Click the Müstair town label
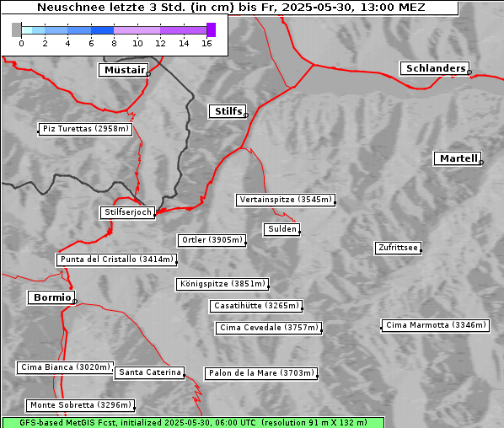 click(123, 70)
